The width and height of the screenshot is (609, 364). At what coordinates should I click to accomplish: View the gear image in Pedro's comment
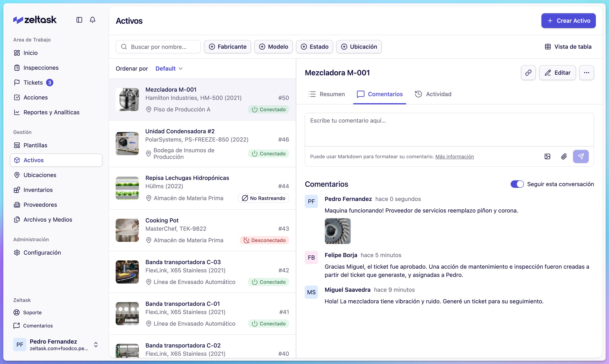coord(337,231)
